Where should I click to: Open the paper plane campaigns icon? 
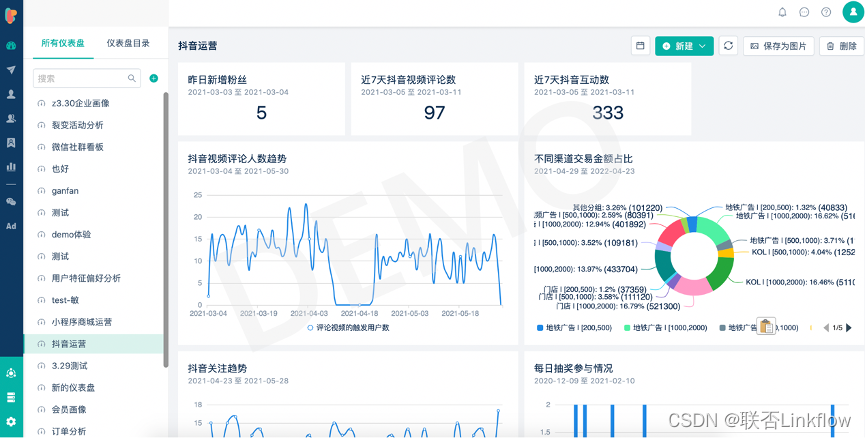11,70
